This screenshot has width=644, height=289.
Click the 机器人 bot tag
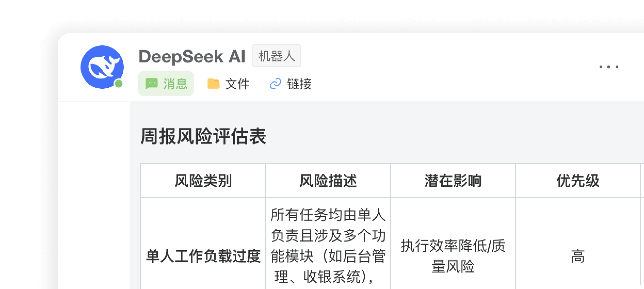277,56
